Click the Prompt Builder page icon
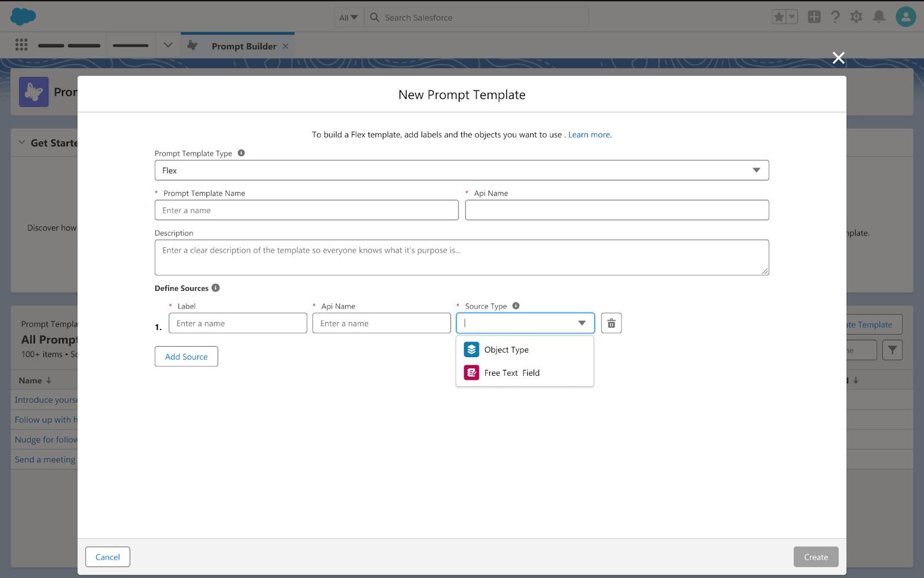924x578 pixels. 33,92
